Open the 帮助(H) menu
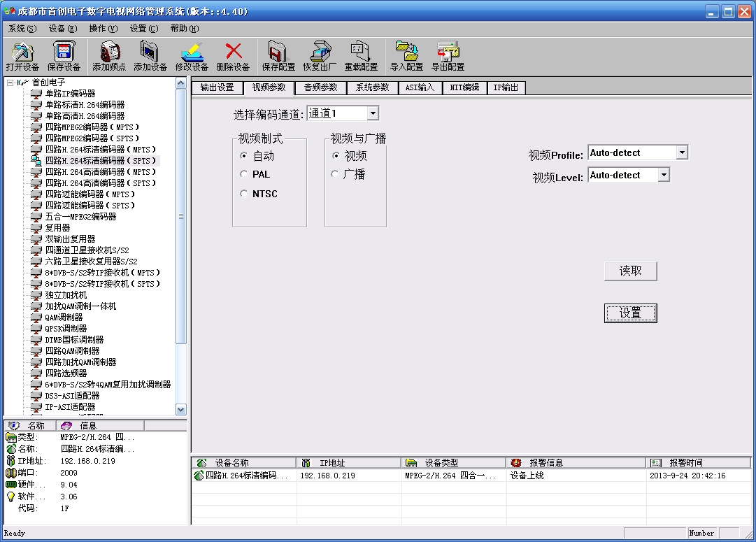Screen dimensions: 756x542 184,29
